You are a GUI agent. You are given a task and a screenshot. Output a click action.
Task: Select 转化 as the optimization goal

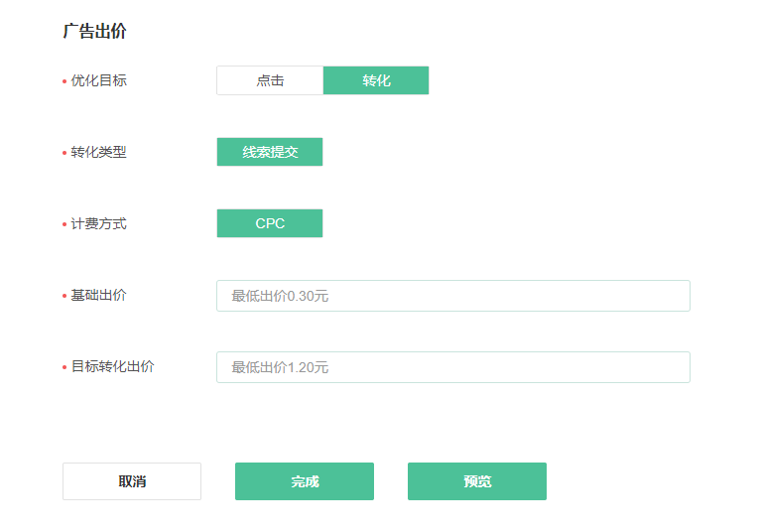[x=376, y=80]
